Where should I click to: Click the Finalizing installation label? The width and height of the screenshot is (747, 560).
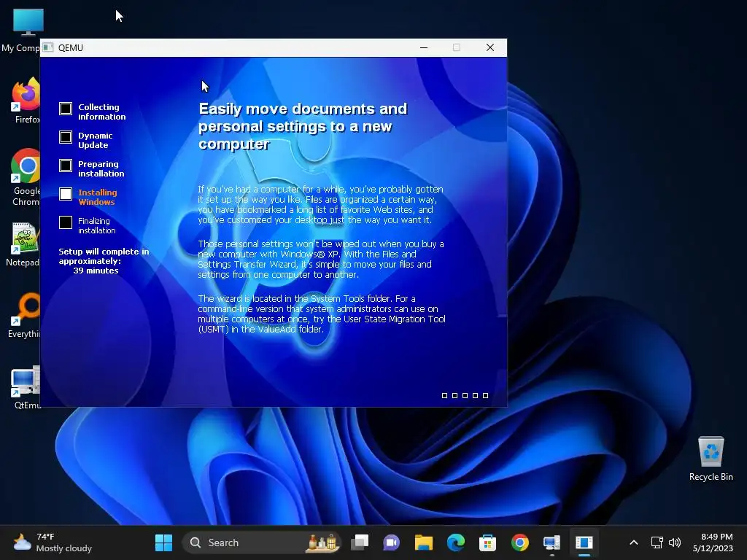point(97,226)
